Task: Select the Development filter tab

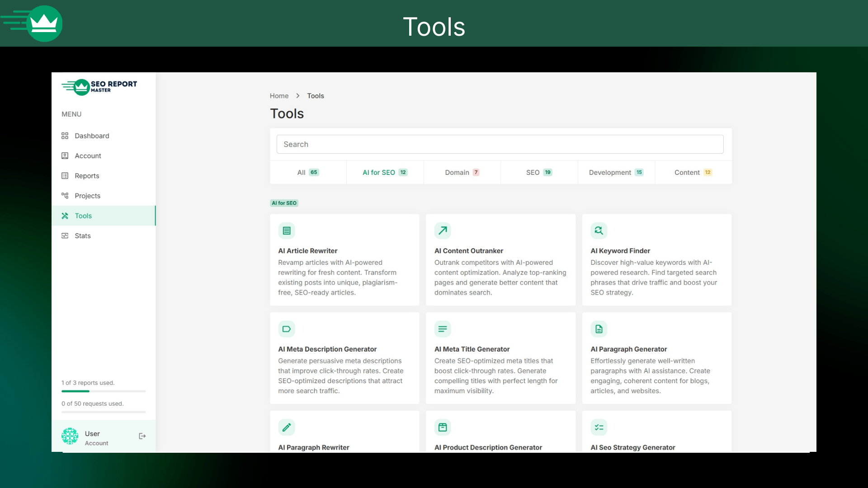Action: pos(615,172)
